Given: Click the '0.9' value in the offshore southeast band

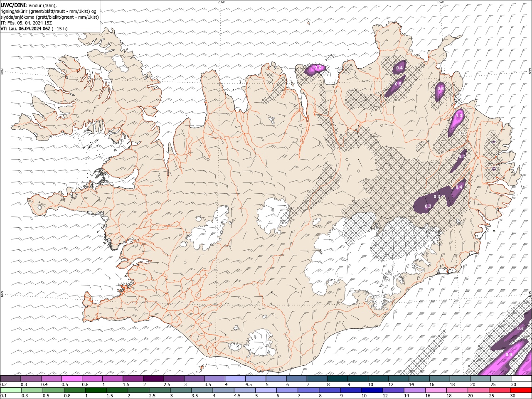Looking at the screenshot, I should 509,355.
